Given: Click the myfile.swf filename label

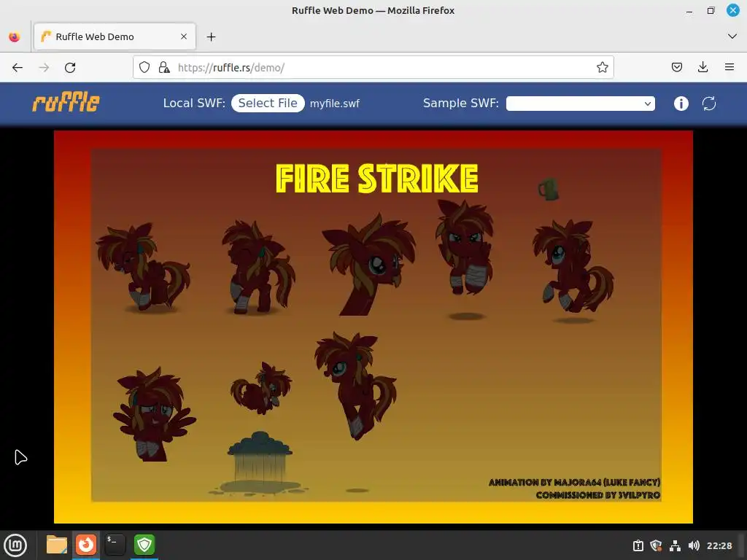Looking at the screenshot, I should coord(334,104).
